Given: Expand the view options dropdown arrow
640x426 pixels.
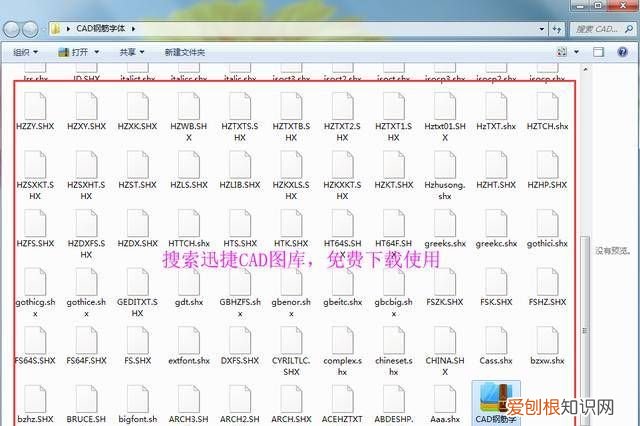Looking at the screenshot, I should point(576,52).
